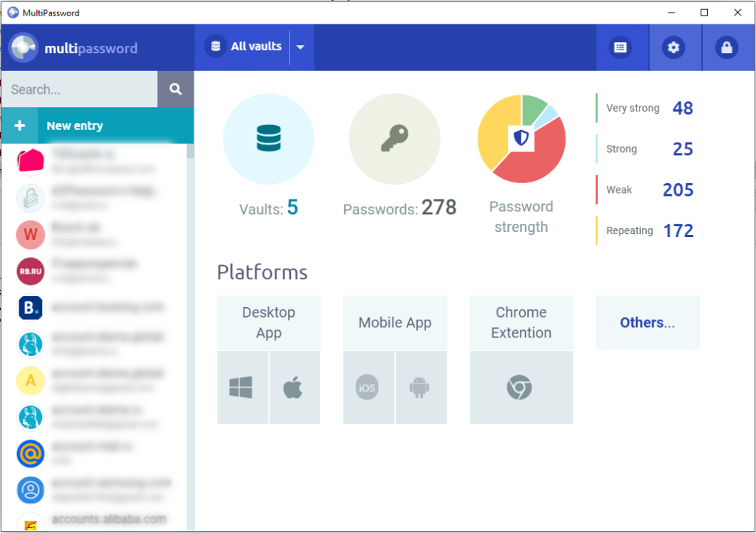The image size is (756, 534).
Task: Click the Passwords key icon
Action: click(x=394, y=138)
